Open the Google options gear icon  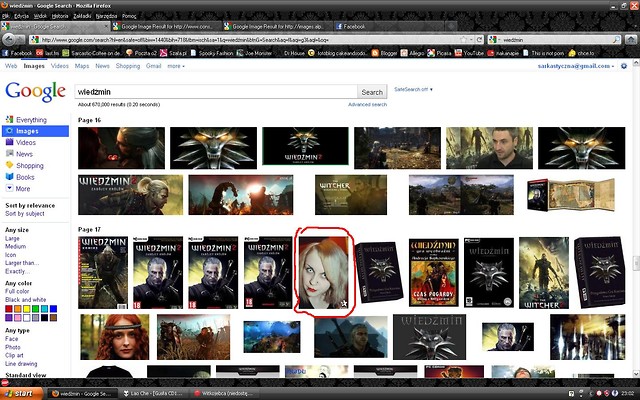click(x=624, y=66)
